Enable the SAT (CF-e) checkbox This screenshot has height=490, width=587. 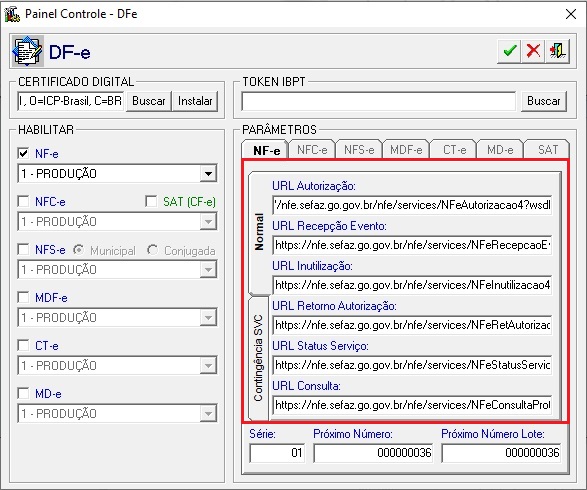[151, 201]
